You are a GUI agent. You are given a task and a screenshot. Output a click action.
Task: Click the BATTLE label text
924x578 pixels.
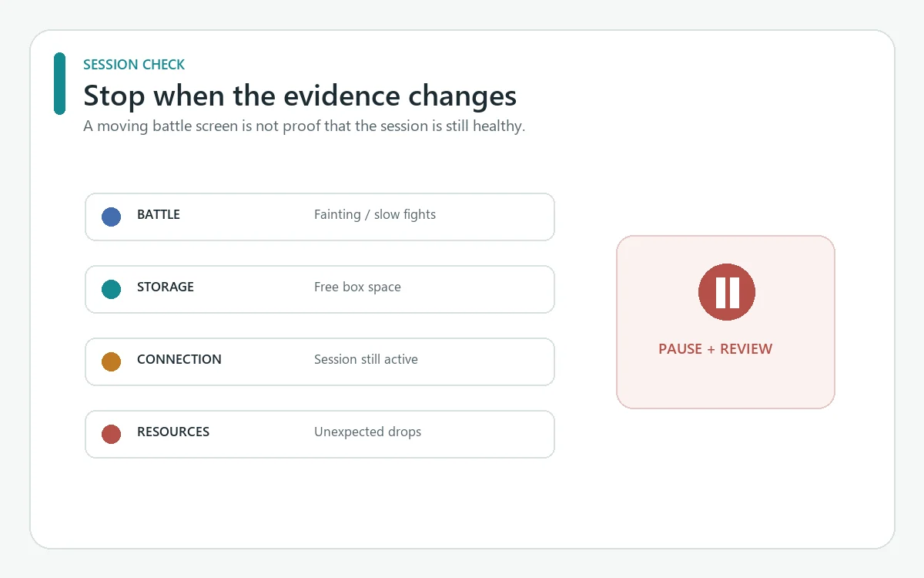159,214
